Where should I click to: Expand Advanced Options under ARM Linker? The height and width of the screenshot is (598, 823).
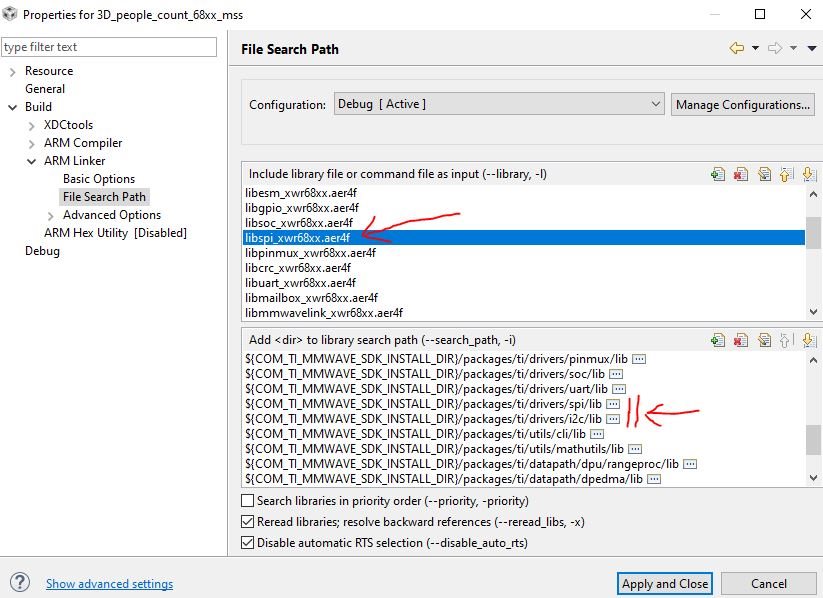click(x=50, y=215)
